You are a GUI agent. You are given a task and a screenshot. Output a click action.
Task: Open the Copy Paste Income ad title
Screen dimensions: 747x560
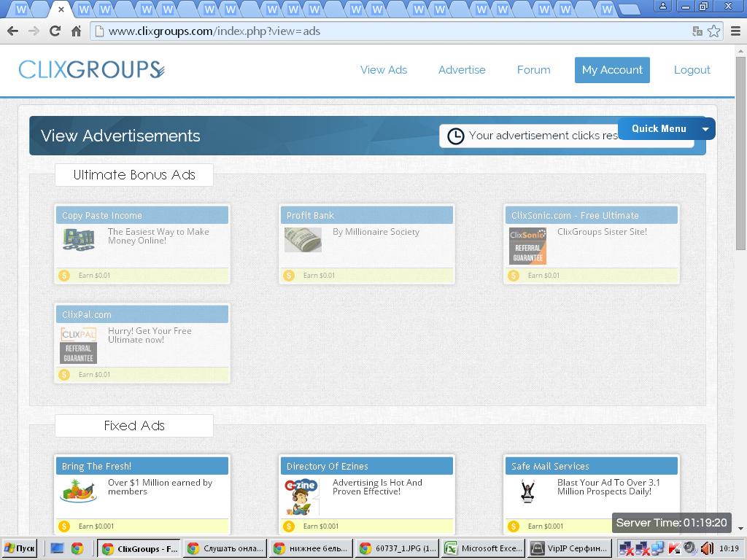click(102, 215)
